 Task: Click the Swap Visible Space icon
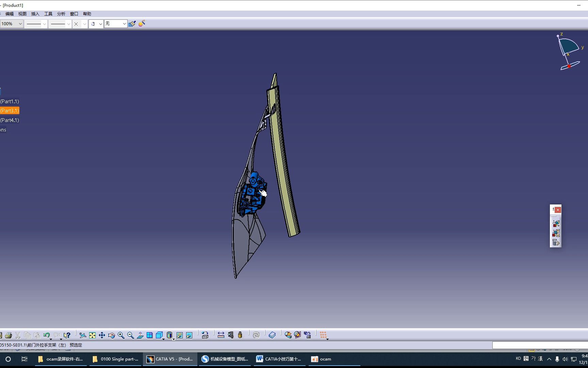(x=189, y=335)
